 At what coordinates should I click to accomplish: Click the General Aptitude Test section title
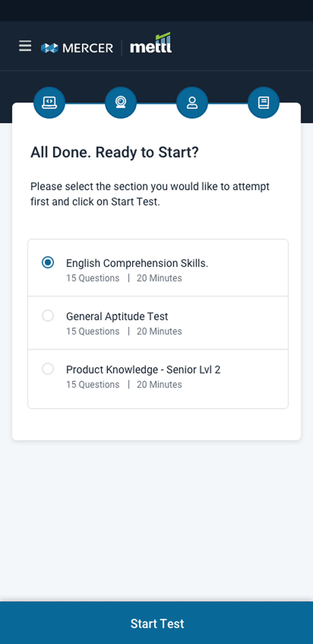117,316
